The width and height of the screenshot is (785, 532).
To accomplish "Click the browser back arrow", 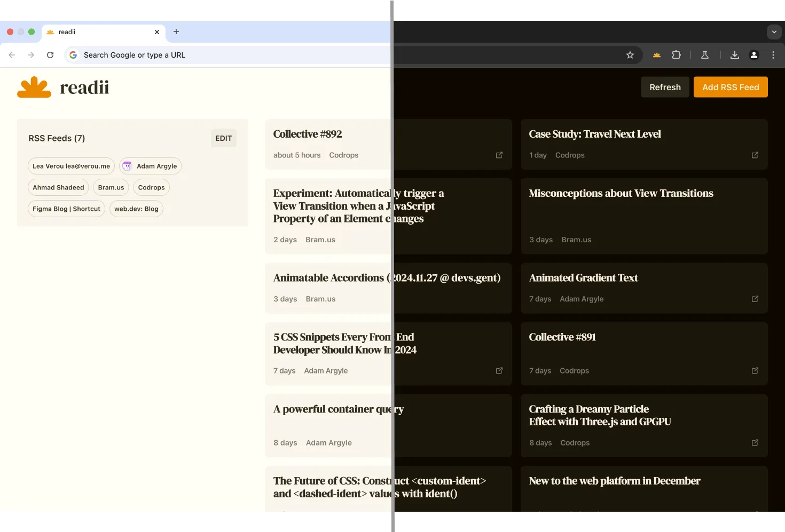I will [x=12, y=55].
